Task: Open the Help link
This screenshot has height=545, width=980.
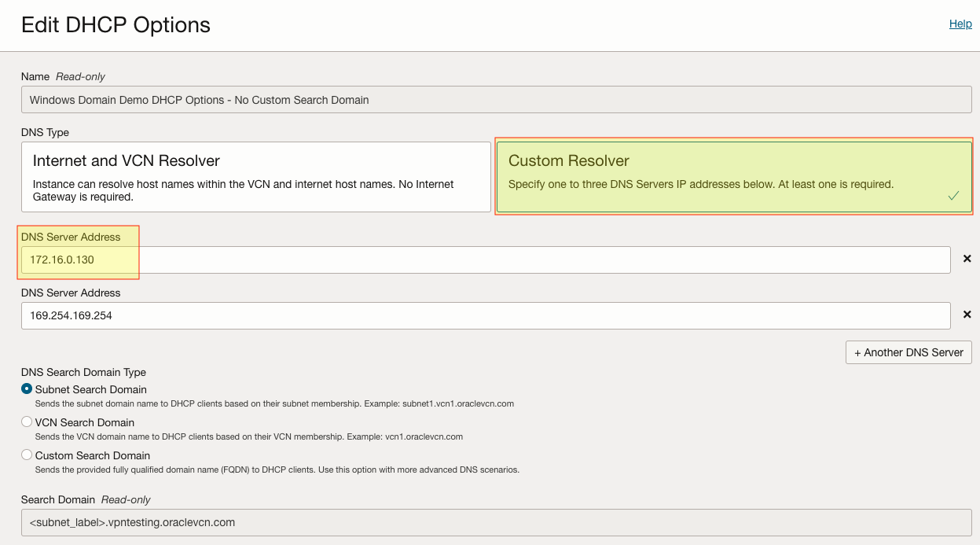Action: coord(960,24)
